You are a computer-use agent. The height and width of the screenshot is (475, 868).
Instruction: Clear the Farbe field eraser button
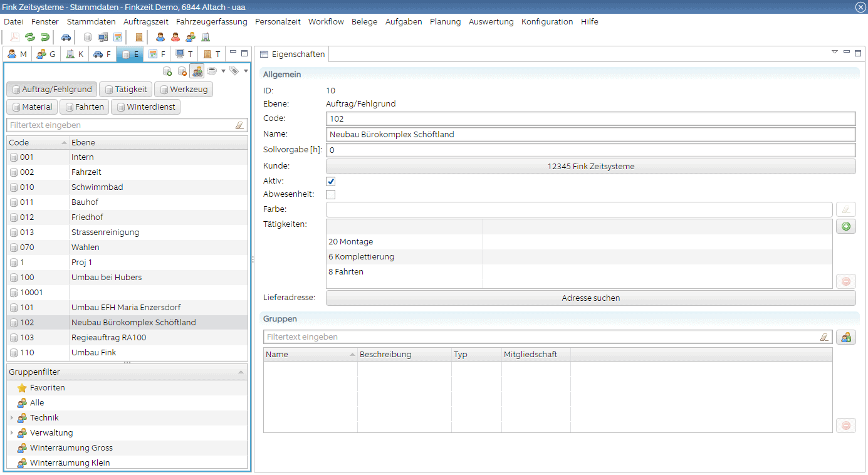(x=846, y=209)
